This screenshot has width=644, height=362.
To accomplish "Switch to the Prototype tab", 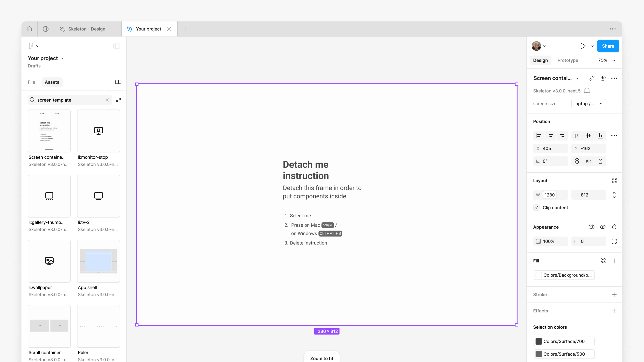I will 568,61.
